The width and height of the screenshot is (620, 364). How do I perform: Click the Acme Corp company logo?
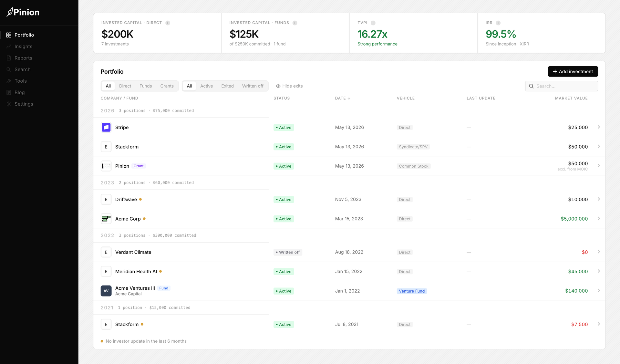coord(106,219)
